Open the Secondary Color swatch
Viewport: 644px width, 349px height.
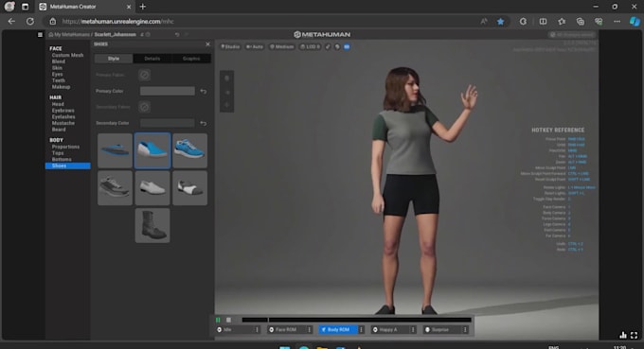pyautogui.click(x=168, y=123)
